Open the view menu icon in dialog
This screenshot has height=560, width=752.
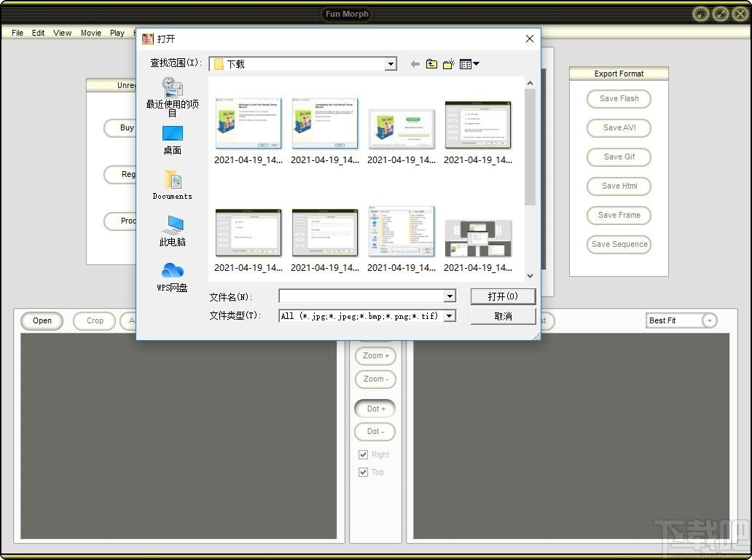[x=469, y=64]
